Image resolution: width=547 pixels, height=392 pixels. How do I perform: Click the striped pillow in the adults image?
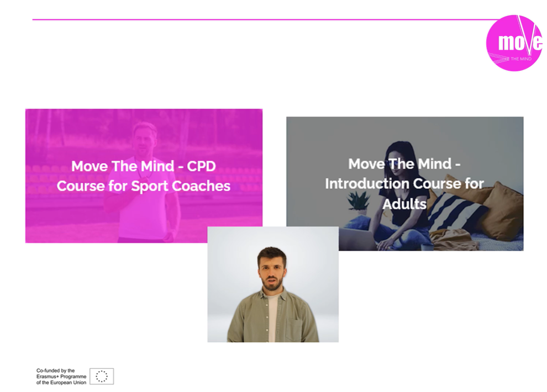pos(457,211)
